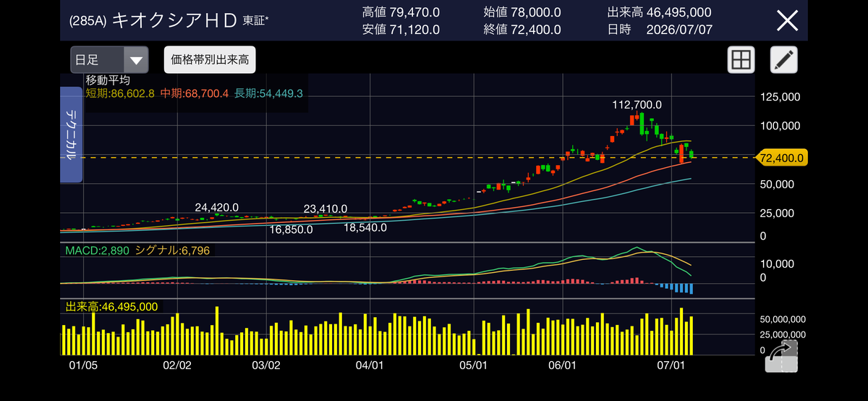Click the 高値 79,470.0 header value

(400, 12)
